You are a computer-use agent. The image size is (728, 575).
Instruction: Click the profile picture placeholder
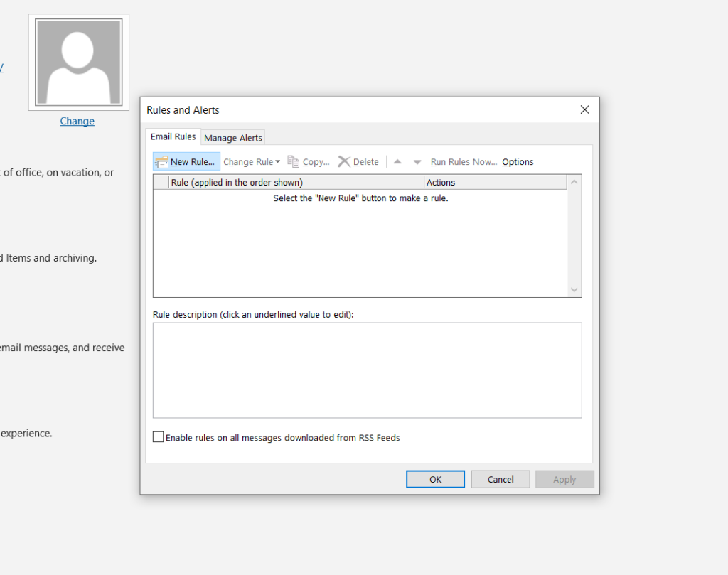[x=78, y=61]
